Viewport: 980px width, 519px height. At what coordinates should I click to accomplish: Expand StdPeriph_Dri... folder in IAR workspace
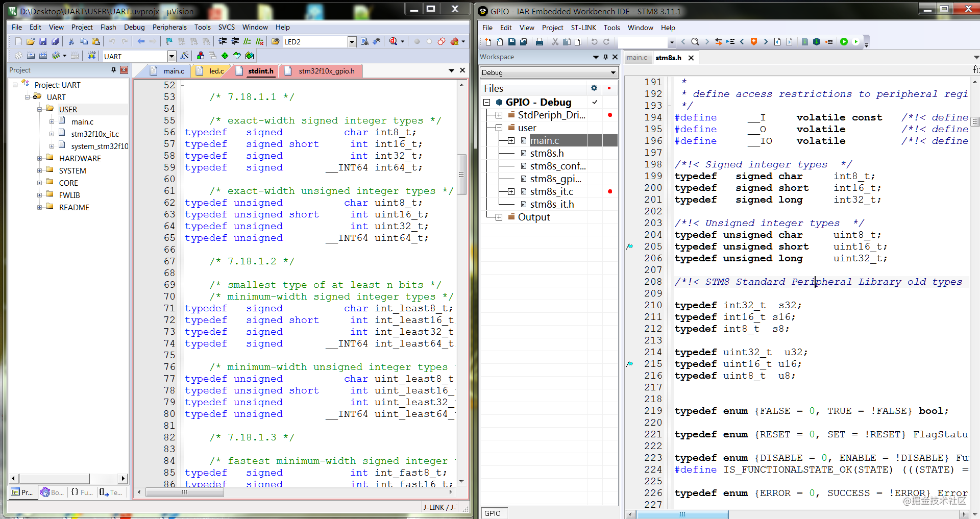(499, 115)
